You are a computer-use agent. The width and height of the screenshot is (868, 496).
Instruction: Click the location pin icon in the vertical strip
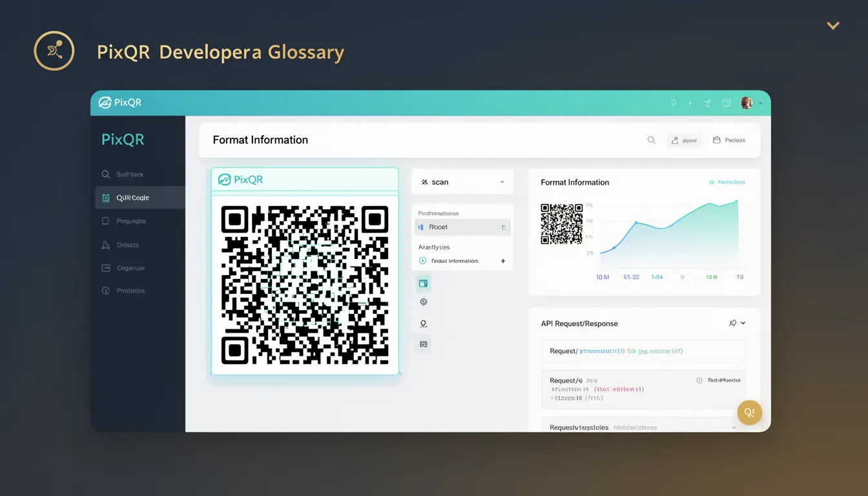[x=424, y=324]
